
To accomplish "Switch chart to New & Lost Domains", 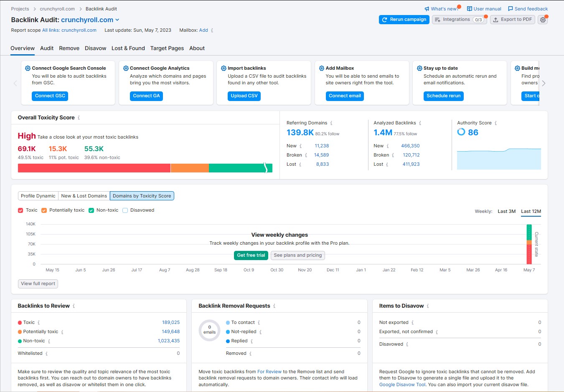I will tap(84, 196).
